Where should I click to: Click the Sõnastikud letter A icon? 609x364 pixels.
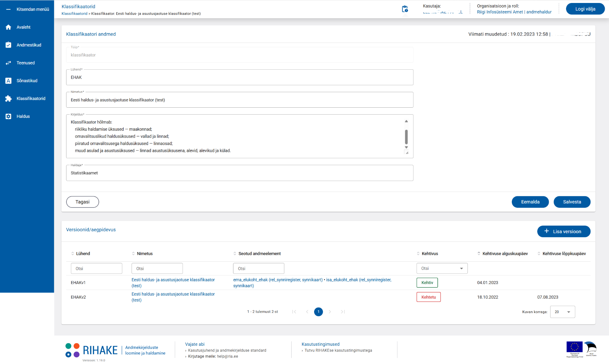9,81
